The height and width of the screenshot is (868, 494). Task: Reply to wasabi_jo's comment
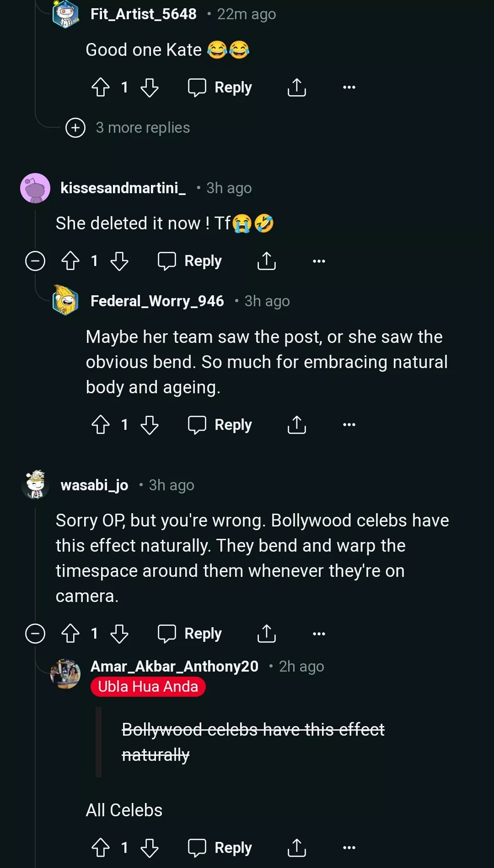190,634
